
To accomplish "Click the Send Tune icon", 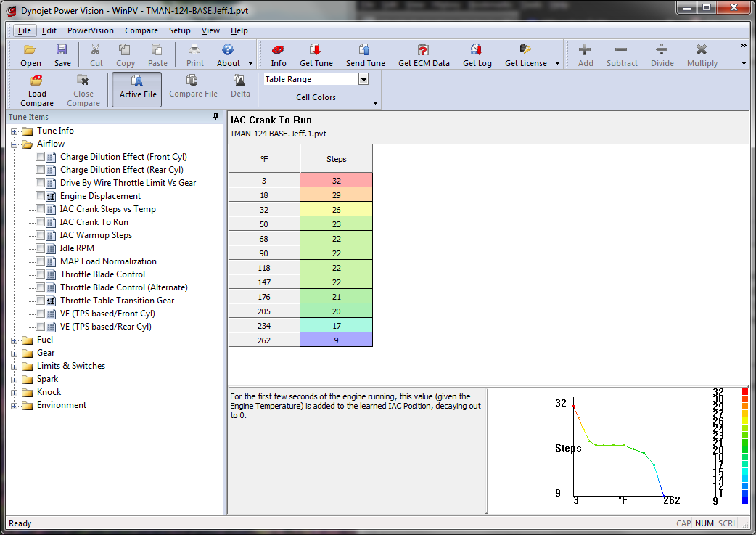I will point(365,50).
